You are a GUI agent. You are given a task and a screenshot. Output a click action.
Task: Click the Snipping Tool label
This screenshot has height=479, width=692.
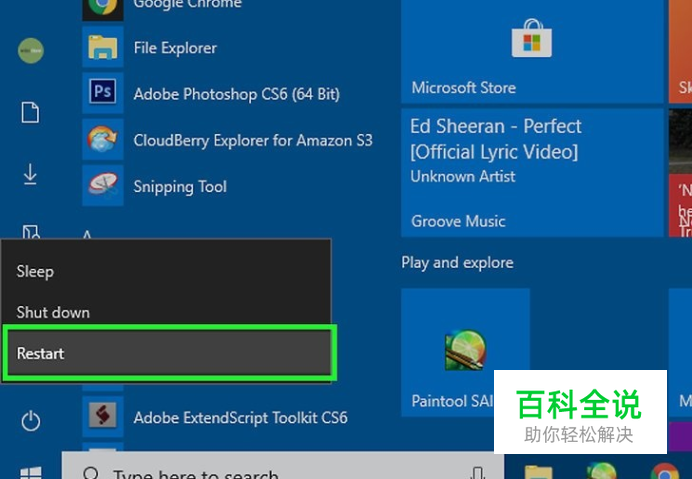coord(180,186)
